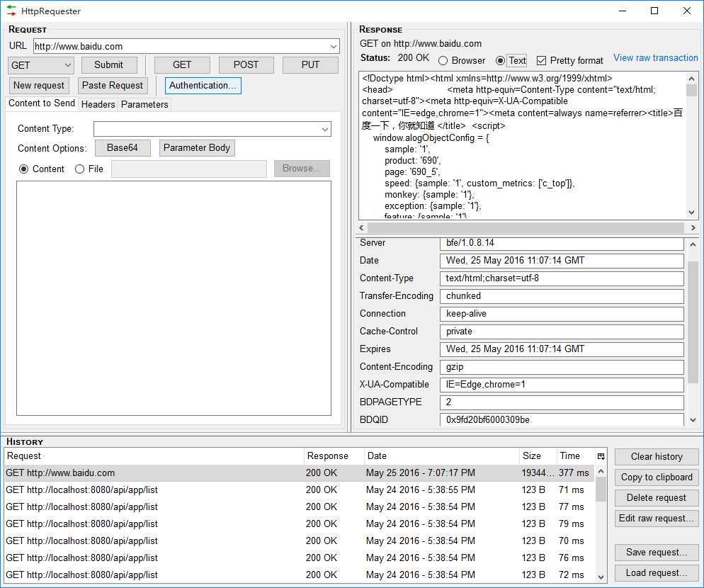704x588 pixels.
Task: Send request with the PUT button
Action: click(310, 64)
